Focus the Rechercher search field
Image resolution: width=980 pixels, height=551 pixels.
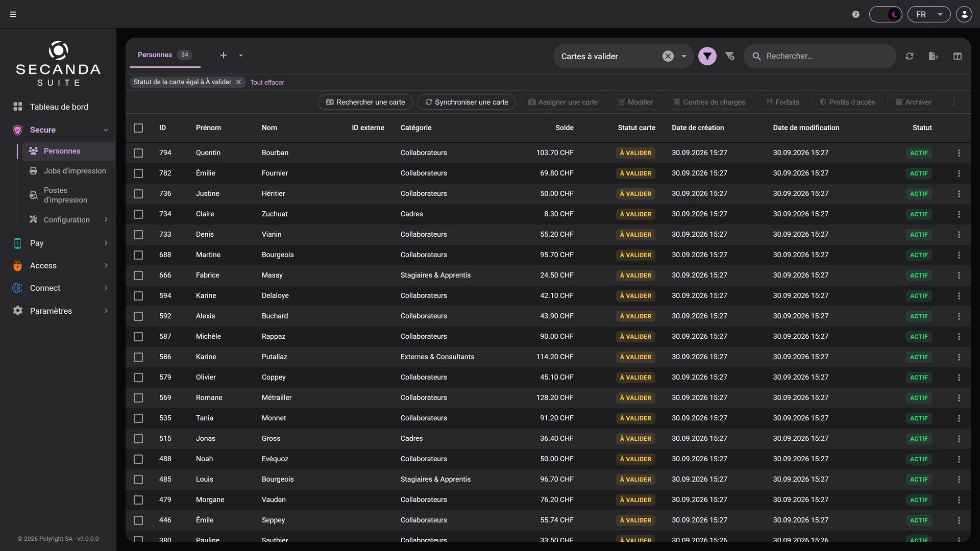[x=820, y=56]
